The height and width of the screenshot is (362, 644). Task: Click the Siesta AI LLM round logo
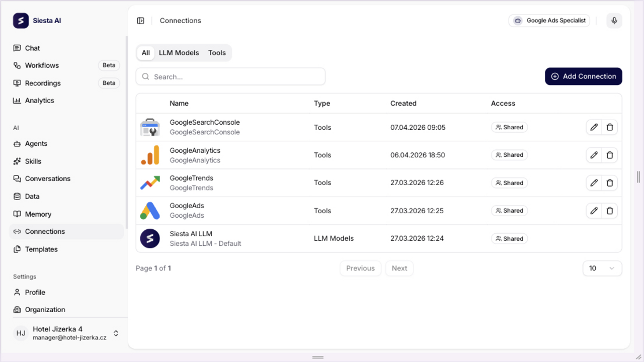[x=150, y=238]
